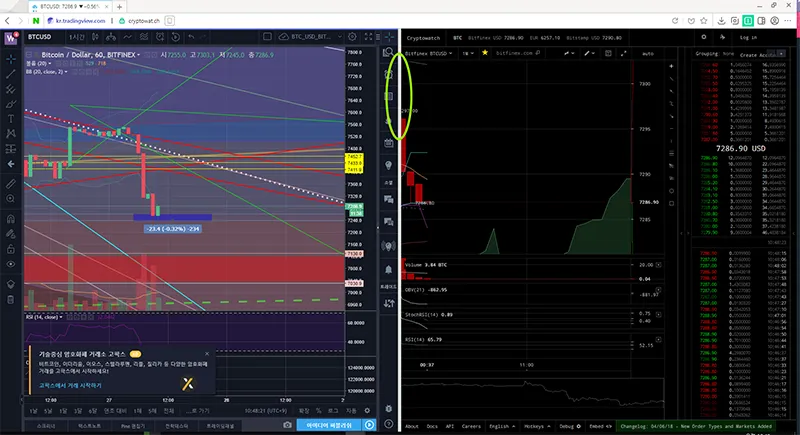
Task: Activate the zoom-in magnifier tool
Action: [11, 198]
